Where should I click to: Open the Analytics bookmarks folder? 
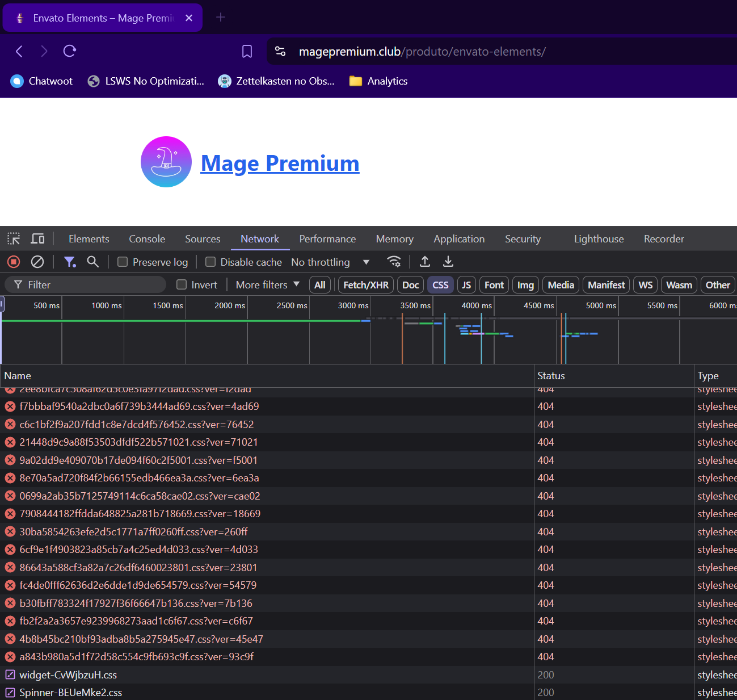pos(378,81)
